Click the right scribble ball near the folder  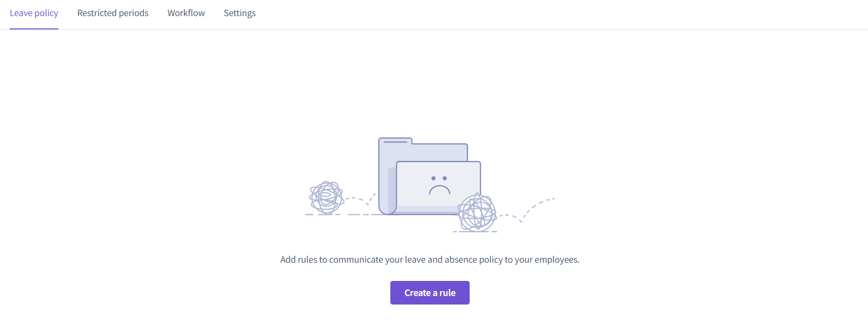477,212
